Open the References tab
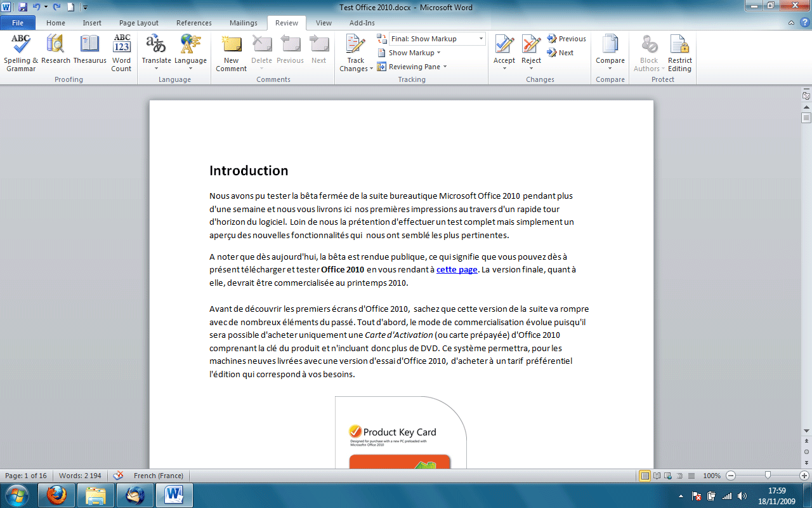This screenshot has height=508, width=812. click(194, 23)
